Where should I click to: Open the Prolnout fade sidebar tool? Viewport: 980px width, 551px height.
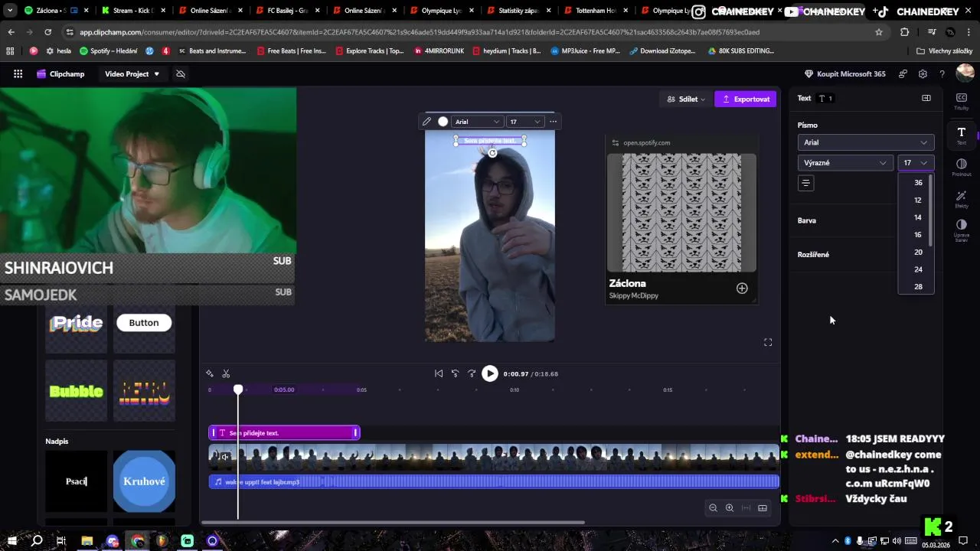click(962, 168)
